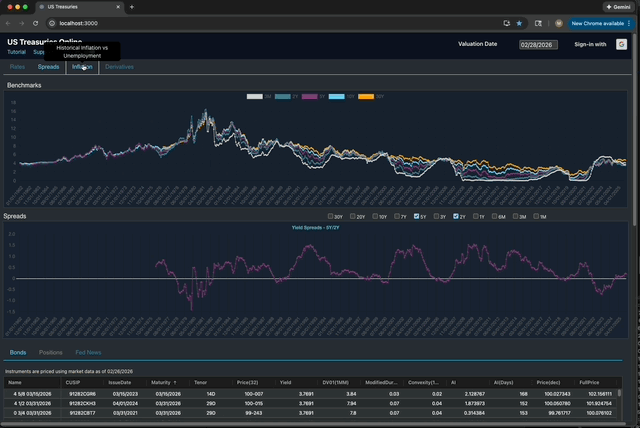
Task: Close the US Treasuries browser tab
Action: (117, 7)
